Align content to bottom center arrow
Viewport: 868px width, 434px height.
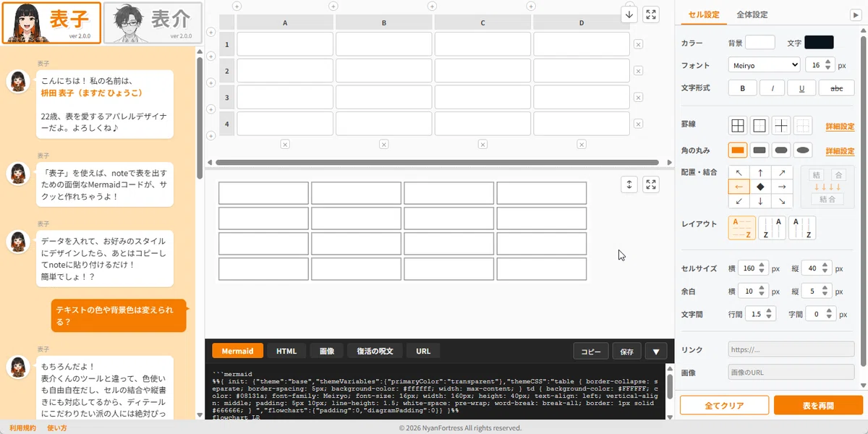760,201
